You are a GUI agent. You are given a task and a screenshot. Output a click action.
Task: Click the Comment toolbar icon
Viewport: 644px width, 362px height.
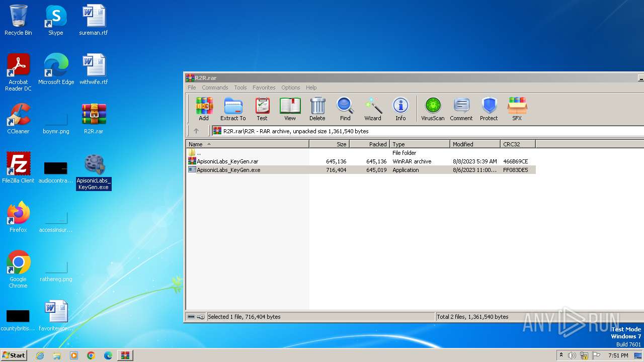point(461,109)
